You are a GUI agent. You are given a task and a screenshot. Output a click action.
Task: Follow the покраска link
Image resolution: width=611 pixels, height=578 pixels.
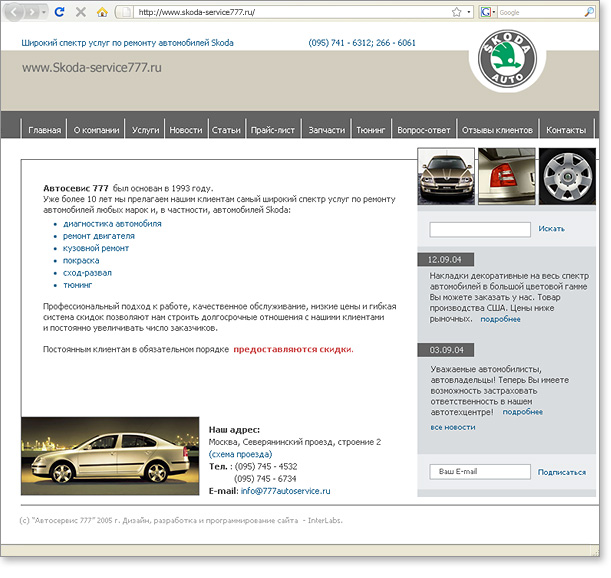[81, 261]
